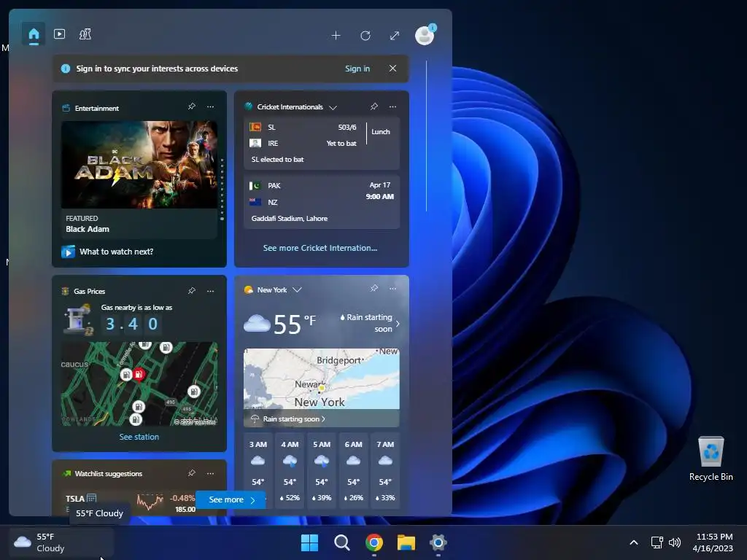Select the 4 AM hourly forecast

[290, 470]
